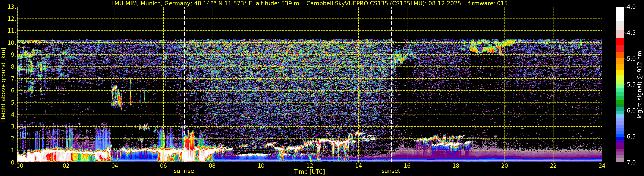The width and height of the screenshot is (644, 176).
Task: Click the date '08-12-2025' in the title
Action: coord(445,3)
